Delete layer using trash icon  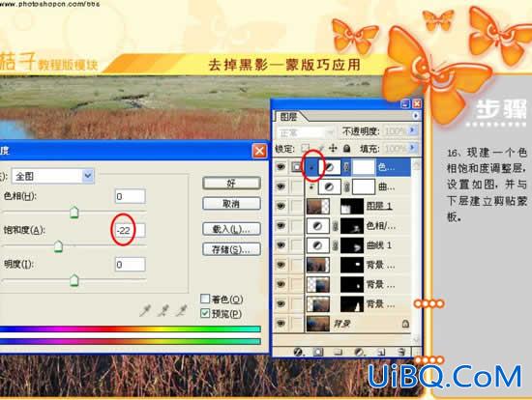point(401,353)
